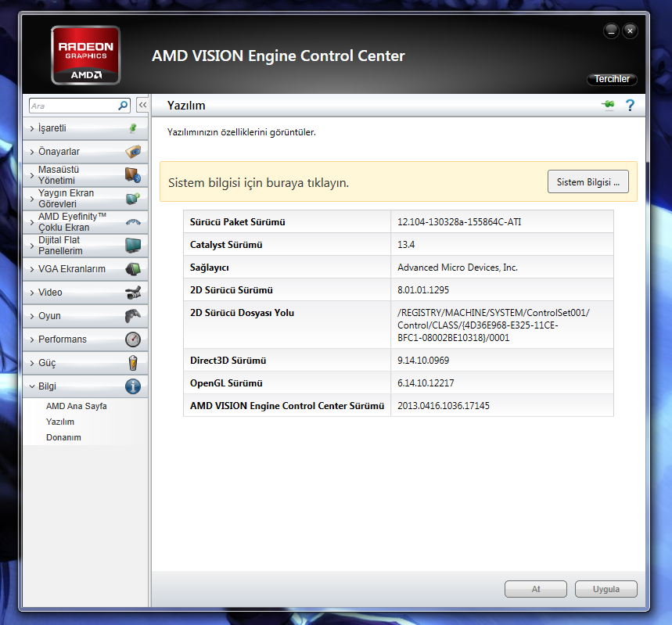Click the Sistem Bilgisi button
Viewport: 672px width, 625px height.
point(588,181)
